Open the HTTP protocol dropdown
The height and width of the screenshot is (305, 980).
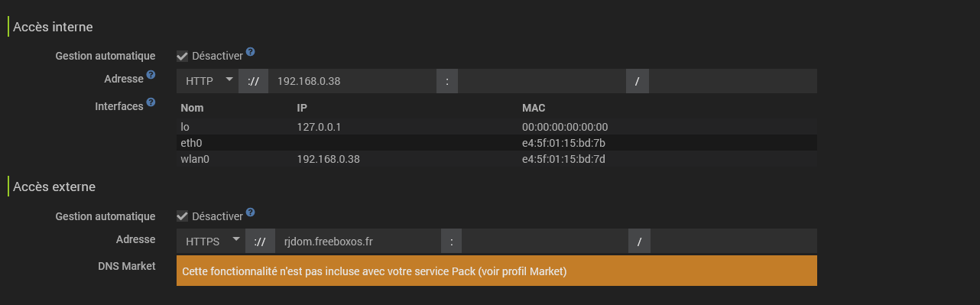[207, 81]
